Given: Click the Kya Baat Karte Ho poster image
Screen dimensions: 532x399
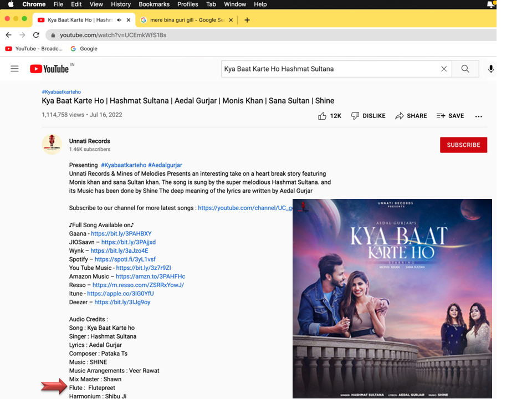Looking at the screenshot, I should tap(392, 298).
